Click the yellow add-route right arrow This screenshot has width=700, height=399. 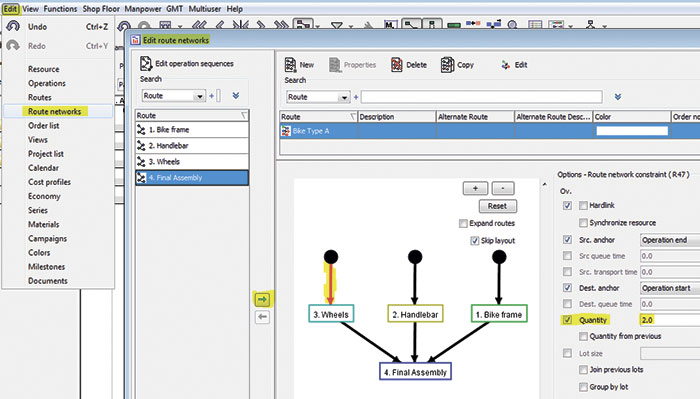(x=262, y=299)
